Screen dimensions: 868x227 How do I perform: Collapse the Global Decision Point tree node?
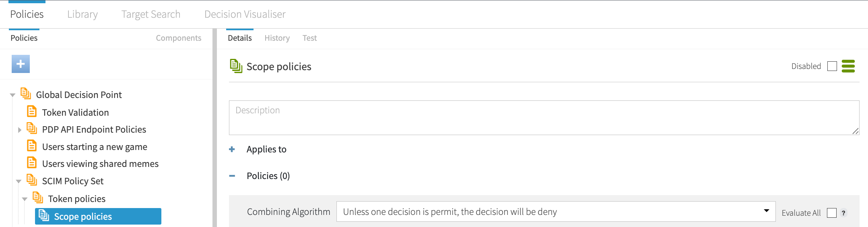(x=12, y=95)
